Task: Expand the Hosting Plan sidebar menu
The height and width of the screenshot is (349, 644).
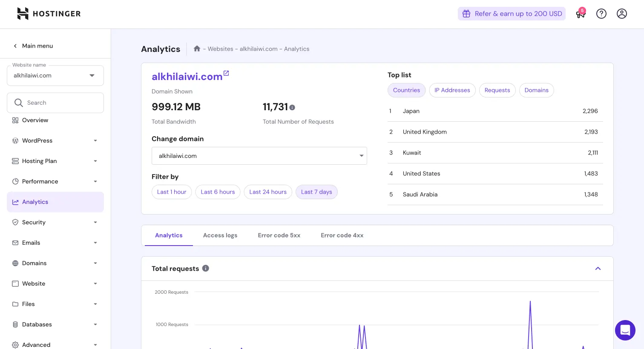Action: (95, 161)
